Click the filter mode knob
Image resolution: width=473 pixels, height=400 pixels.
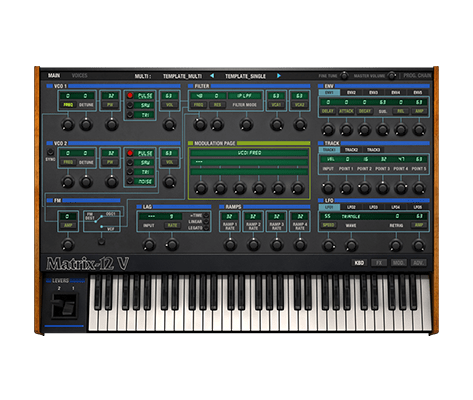pos(246,125)
